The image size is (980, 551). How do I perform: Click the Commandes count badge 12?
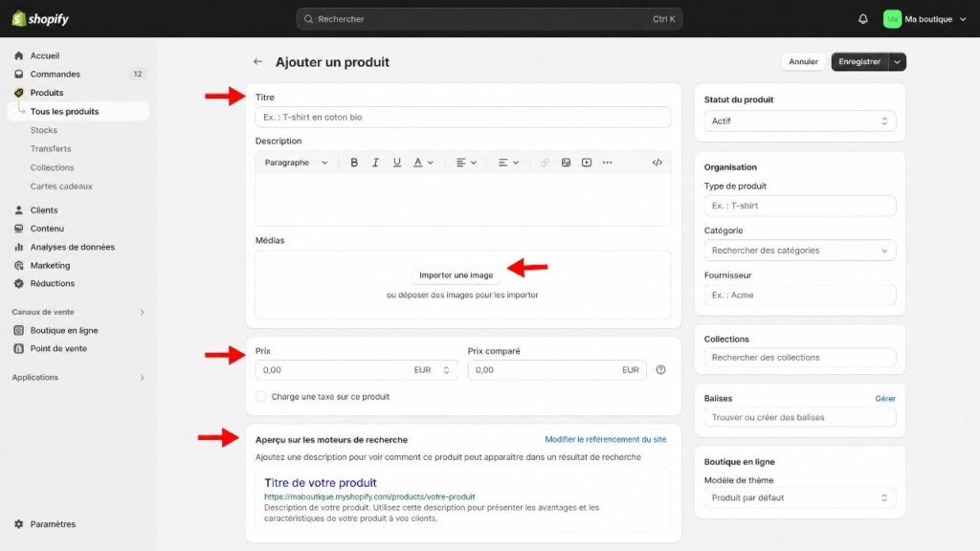pyautogui.click(x=138, y=74)
